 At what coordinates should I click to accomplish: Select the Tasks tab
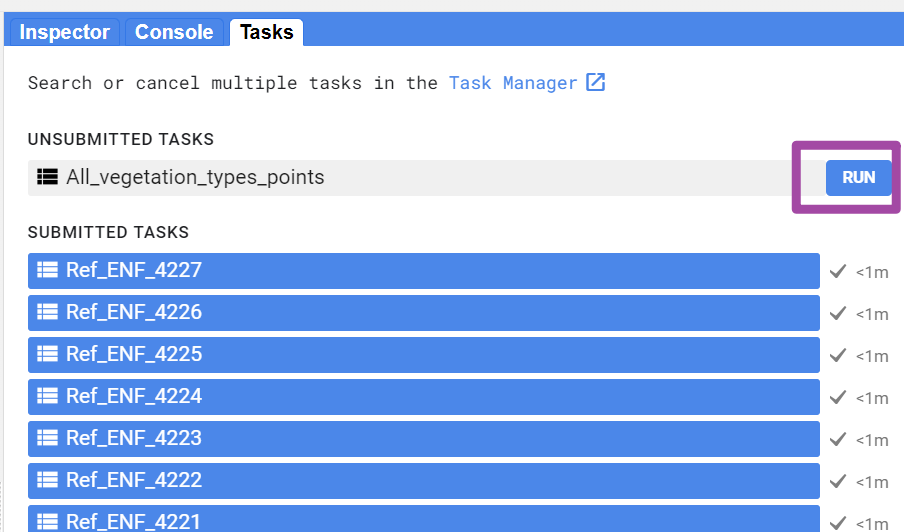coord(266,32)
